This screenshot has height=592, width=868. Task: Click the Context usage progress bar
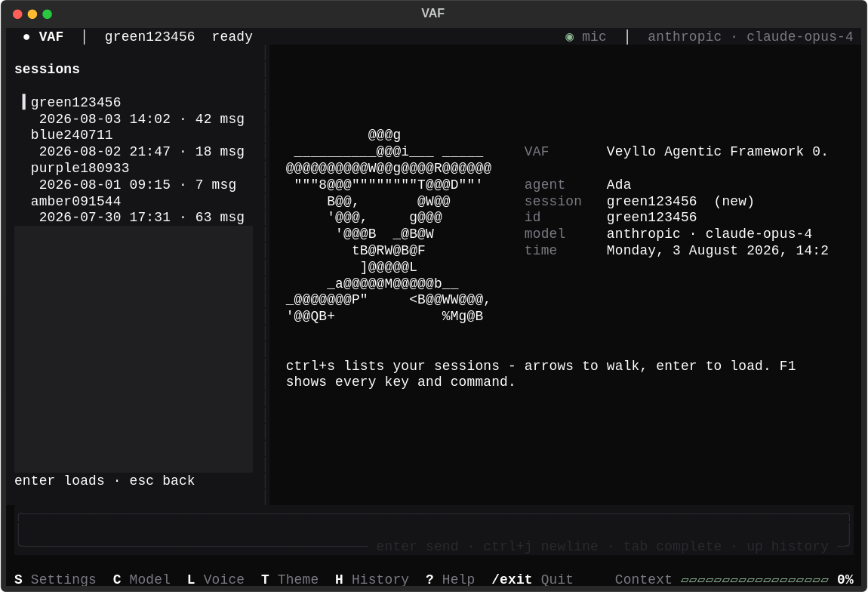point(755,580)
